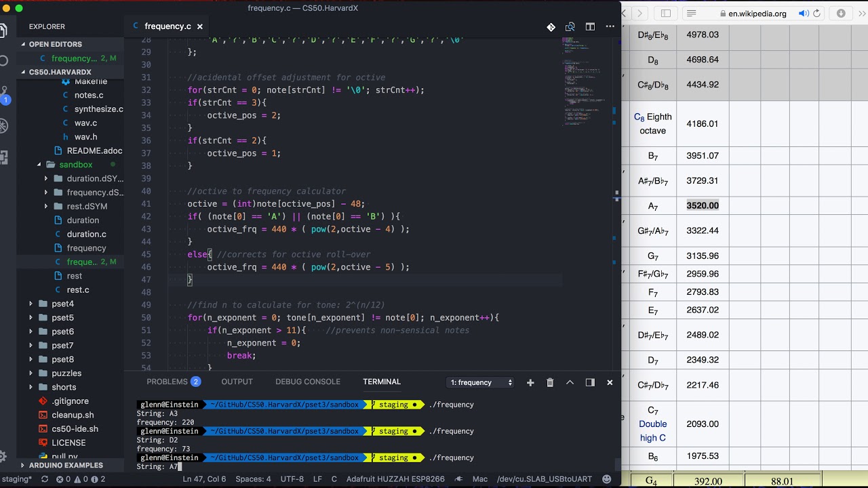The width and height of the screenshot is (868, 488).
Task: Mute the Safari tab audio icon
Action: point(804,14)
